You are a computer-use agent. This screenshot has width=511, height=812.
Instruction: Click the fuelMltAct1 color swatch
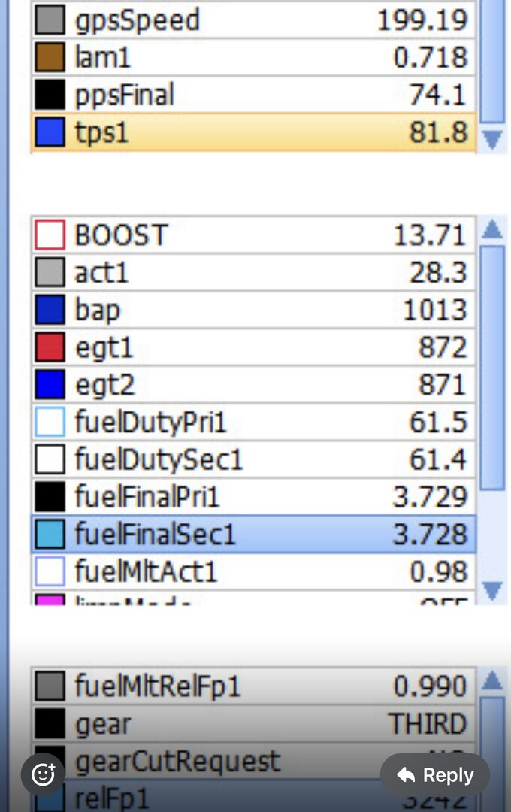pyautogui.click(x=50, y=571)
